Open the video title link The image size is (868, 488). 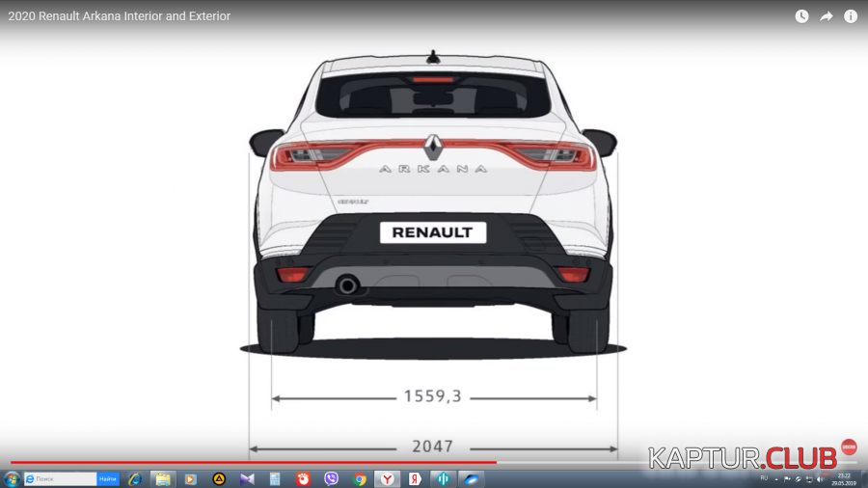119,16
